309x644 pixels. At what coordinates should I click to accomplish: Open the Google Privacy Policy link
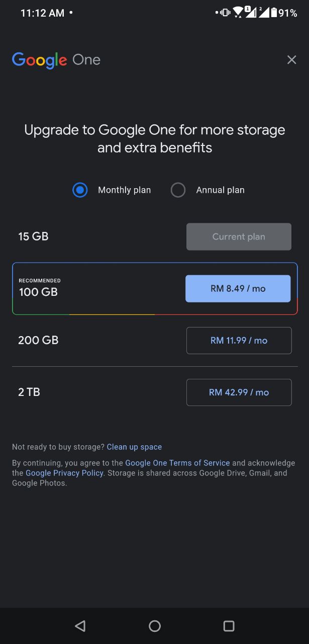(x=64, y=473)
